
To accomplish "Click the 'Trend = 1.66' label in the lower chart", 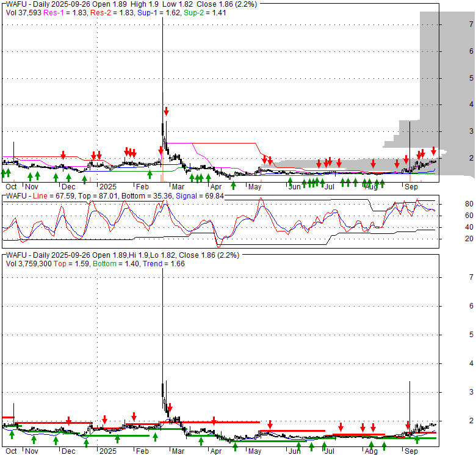I will pyautogui.click(x=164, y=264).
